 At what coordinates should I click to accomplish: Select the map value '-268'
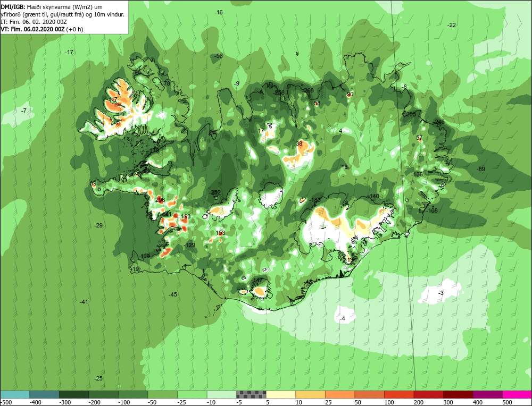tap(308, 90)
